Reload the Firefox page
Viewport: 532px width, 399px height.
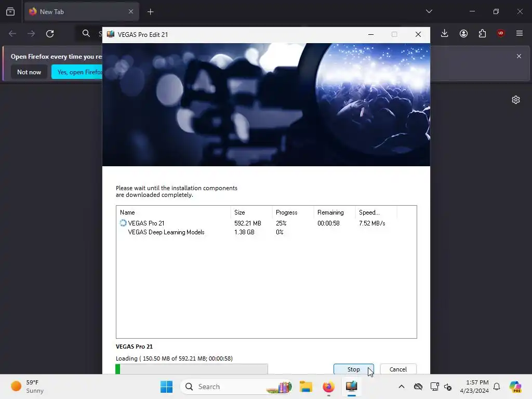[x=50, y=34]
